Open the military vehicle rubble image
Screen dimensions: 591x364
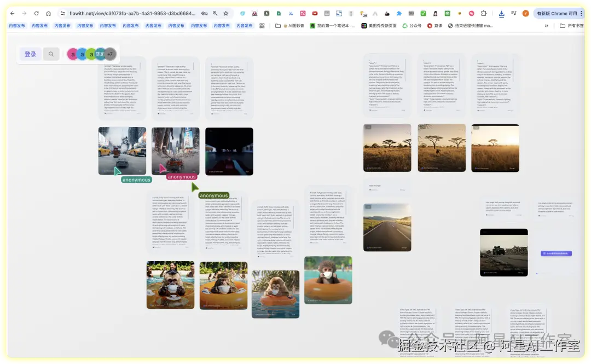tap(504, 252)
